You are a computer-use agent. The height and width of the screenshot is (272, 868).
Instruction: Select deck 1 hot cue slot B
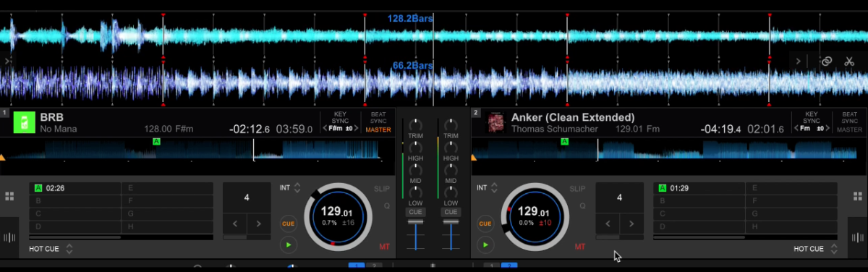[75, 201]
